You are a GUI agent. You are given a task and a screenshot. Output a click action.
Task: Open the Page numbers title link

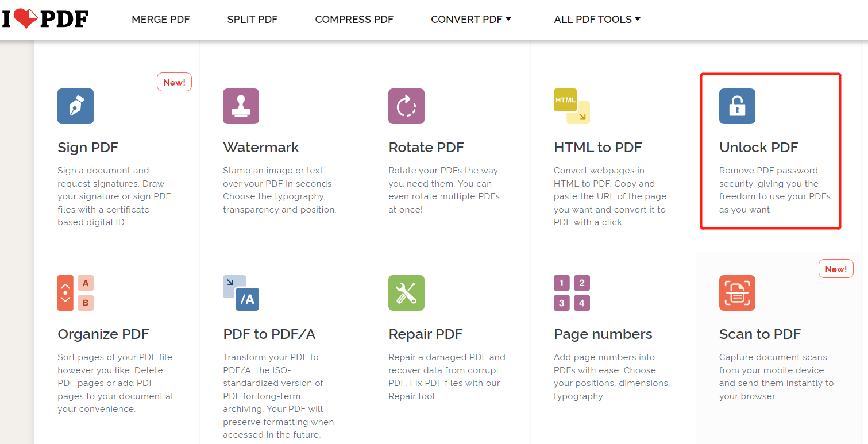[603, 334]
